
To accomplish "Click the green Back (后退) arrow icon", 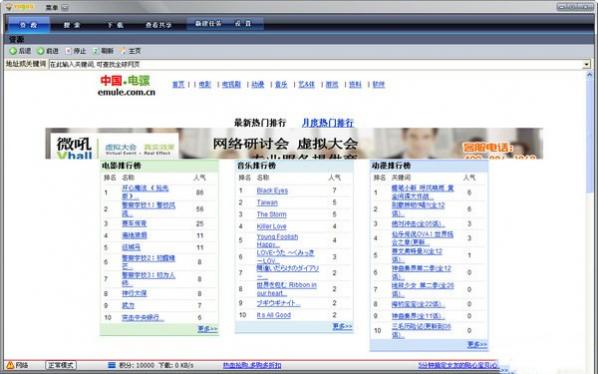I will coord(13,51).
